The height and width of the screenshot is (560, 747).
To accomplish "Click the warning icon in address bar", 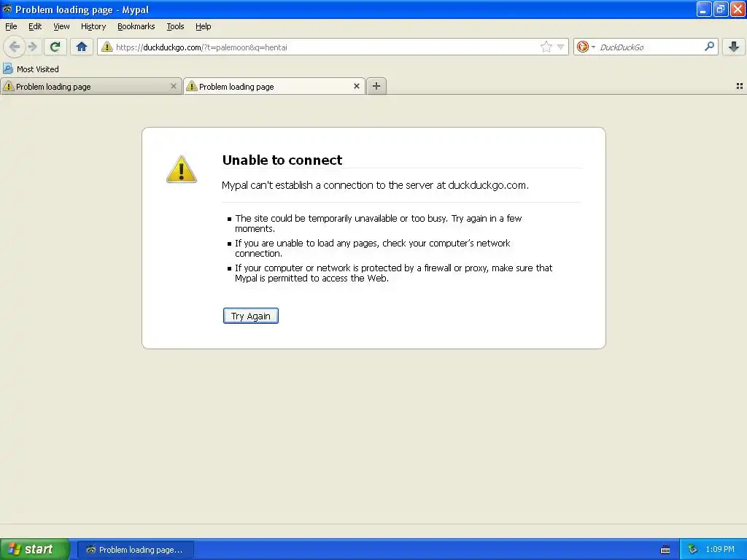I will pos(107,47).
